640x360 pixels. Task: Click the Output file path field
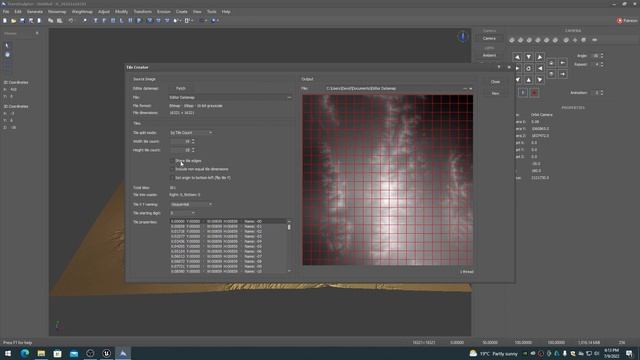point(393,89)
